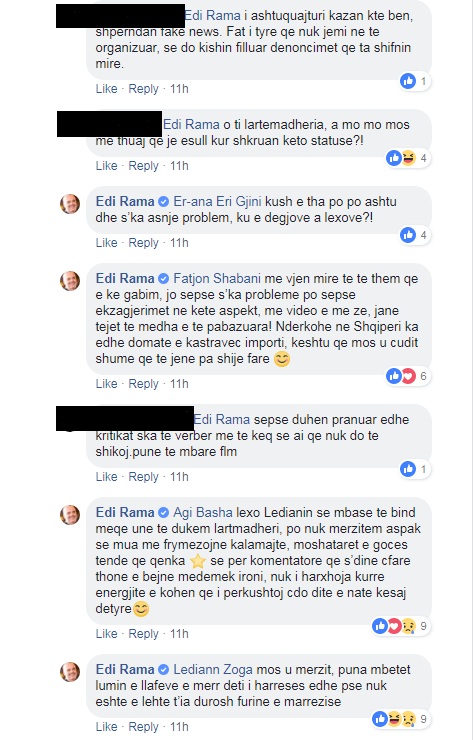The width and height of the screenshot is (473, 740).
Task: Click Reply under the Fatjon Shabani response
Action: click(144, 384)
